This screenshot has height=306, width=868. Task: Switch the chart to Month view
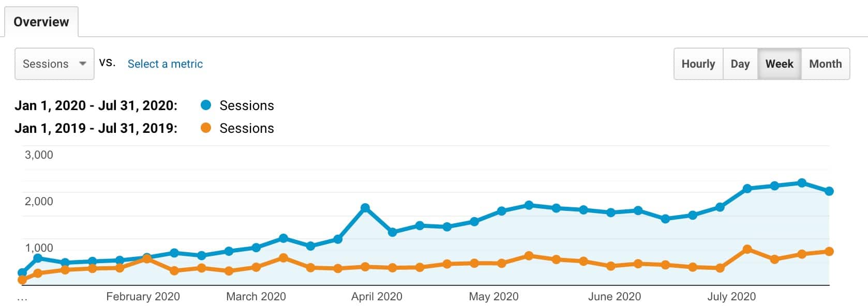click(x=826, y=64)
